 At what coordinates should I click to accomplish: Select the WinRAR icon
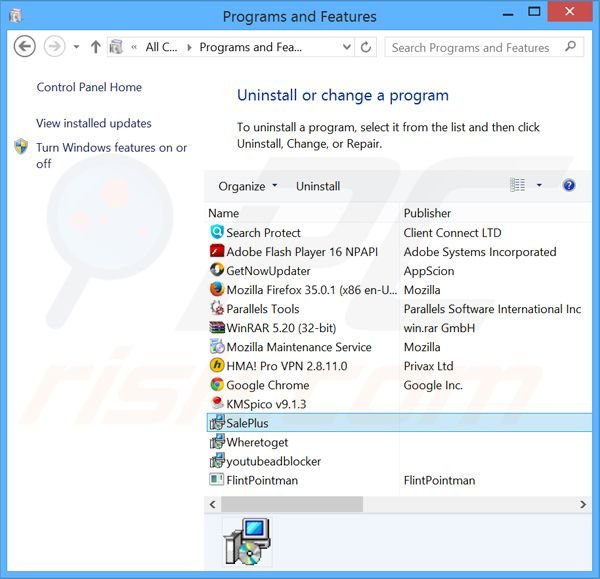(x=217, y=327)
